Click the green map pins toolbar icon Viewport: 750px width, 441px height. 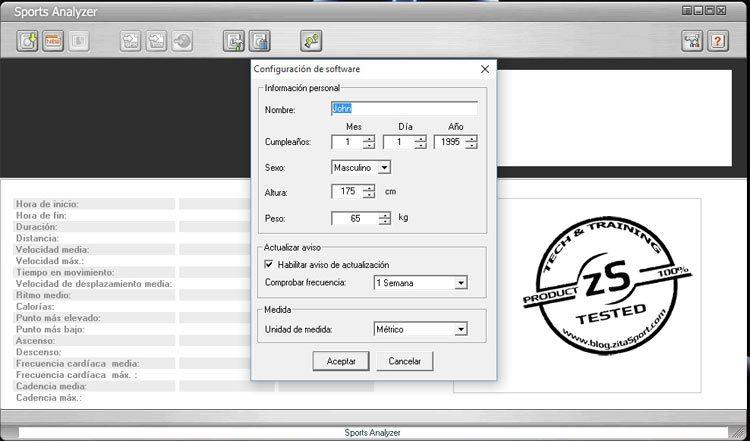tap(311, 41)
